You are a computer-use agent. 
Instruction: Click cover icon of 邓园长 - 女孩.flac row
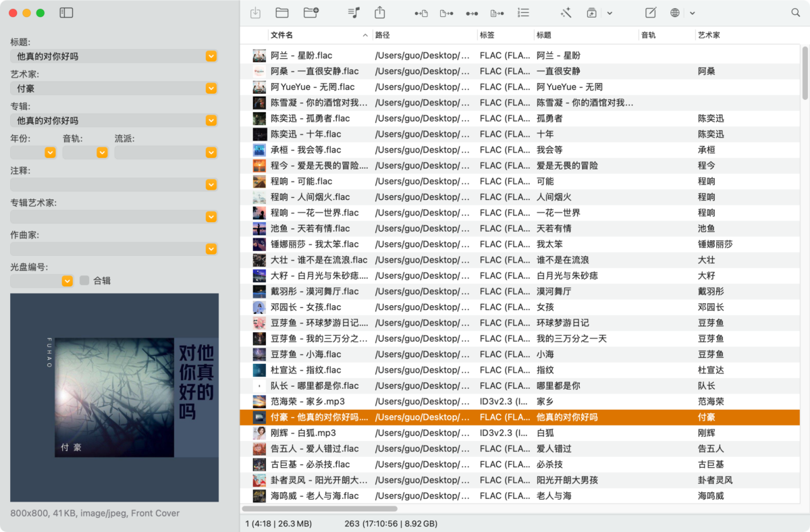tap(259, 307)
